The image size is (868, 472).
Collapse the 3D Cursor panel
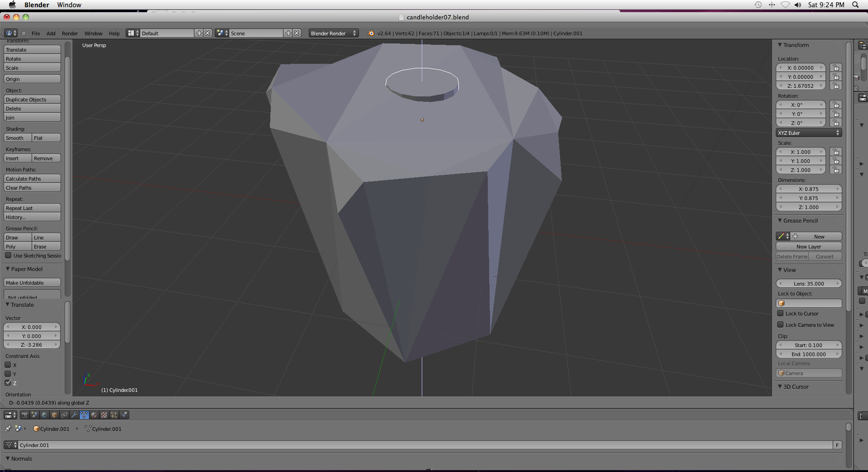click(x=780, y=386)
